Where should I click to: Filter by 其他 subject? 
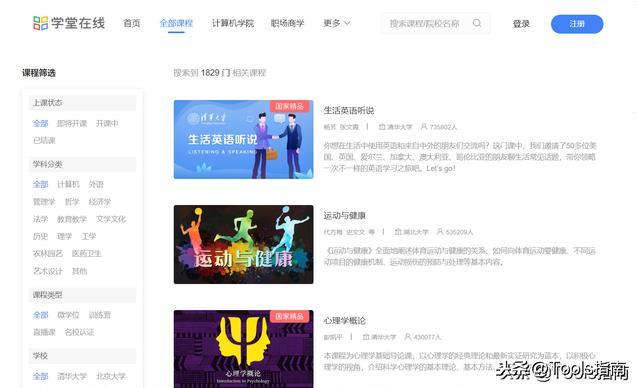tap(80, 271)
